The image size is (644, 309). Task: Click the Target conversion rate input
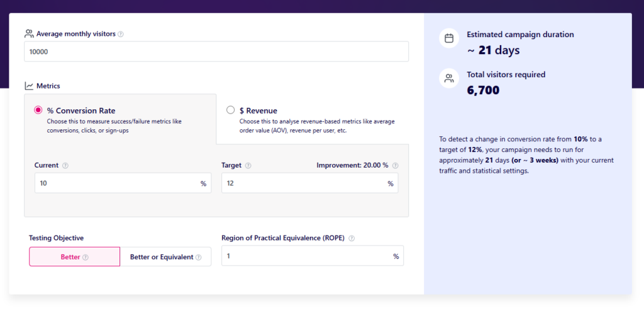click(x=303, y=183)
